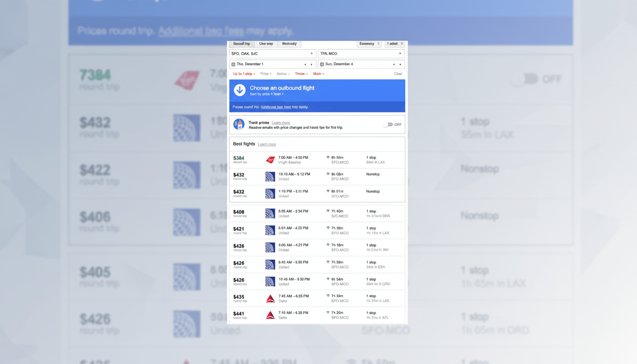Switch to the One way tab
637x364 pixels.
tap(266, 44)
